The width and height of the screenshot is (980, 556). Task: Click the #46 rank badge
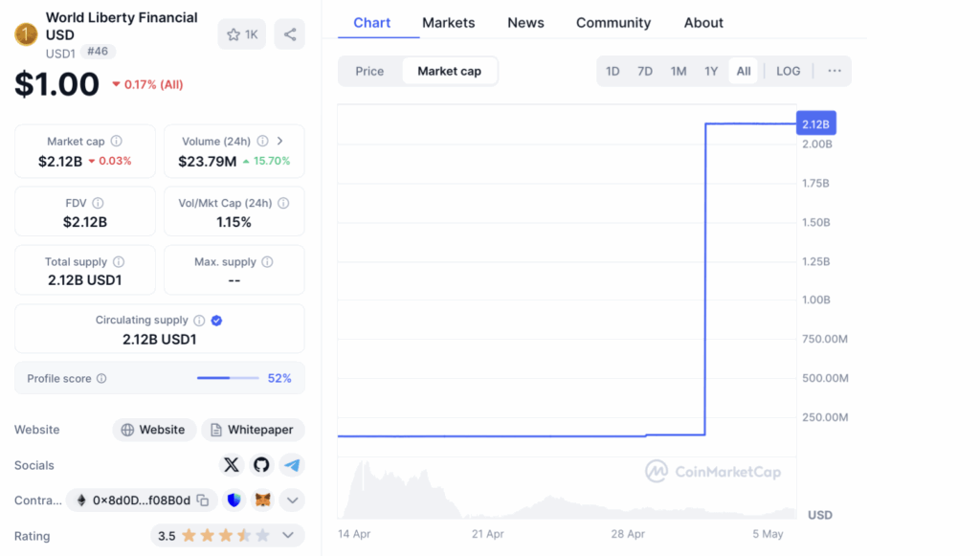(x=98, y=52)
